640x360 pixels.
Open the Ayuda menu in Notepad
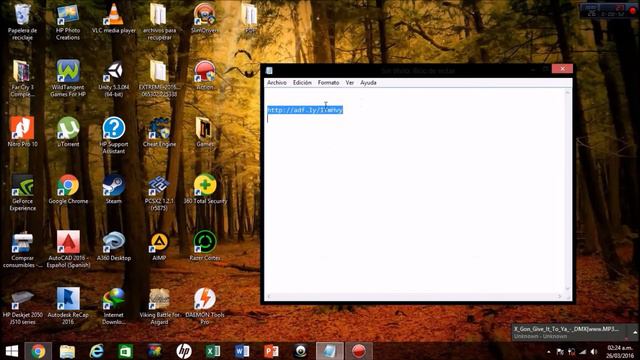[x=368, y=83]
